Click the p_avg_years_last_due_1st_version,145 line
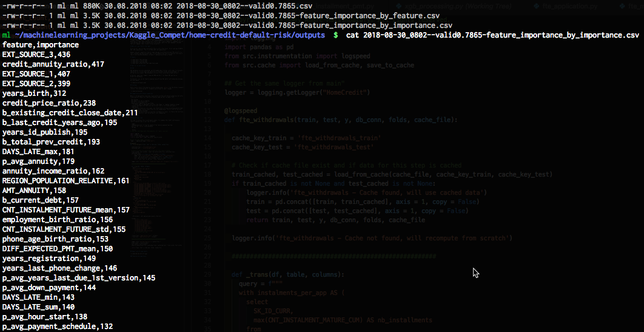This screenshot has width=644, height=332. [x=78, y=278]
